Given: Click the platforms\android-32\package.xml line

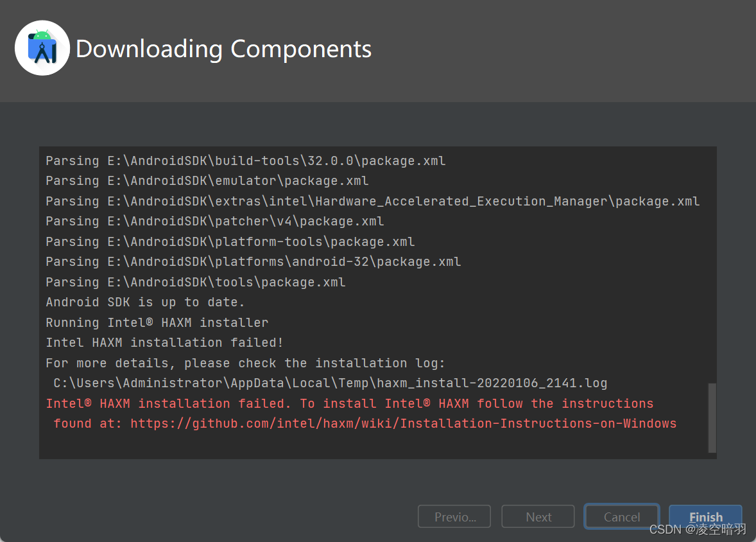Looking at the screenshot, I should coord(253,261).
